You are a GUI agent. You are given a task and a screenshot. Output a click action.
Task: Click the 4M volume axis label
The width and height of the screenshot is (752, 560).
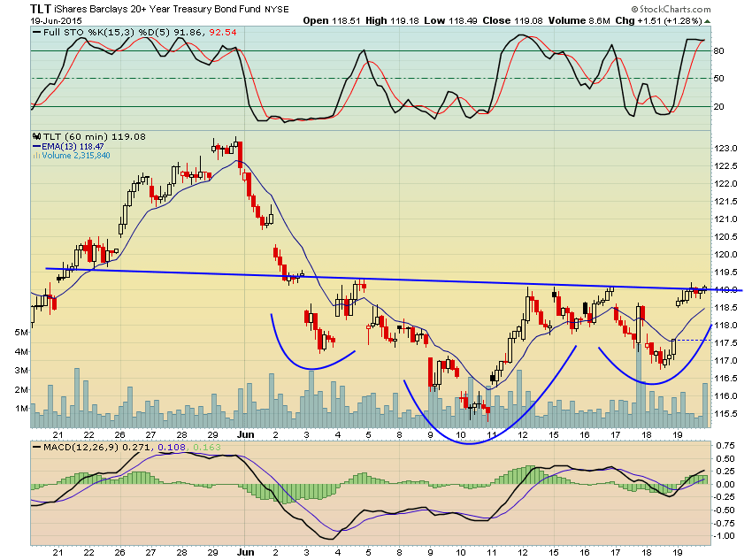[21, 351]
